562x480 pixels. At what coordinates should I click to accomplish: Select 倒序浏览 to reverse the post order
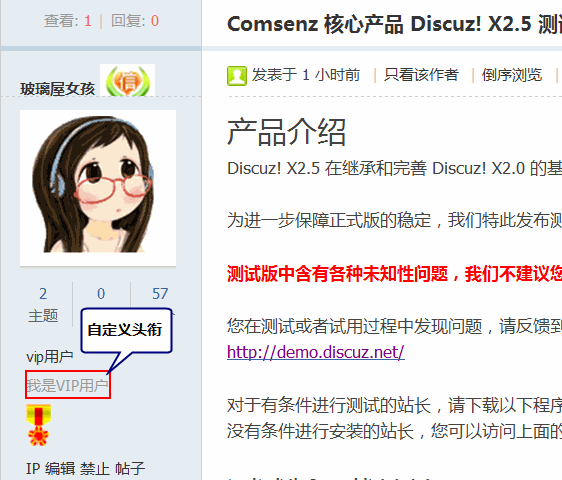tap(512, 75)
